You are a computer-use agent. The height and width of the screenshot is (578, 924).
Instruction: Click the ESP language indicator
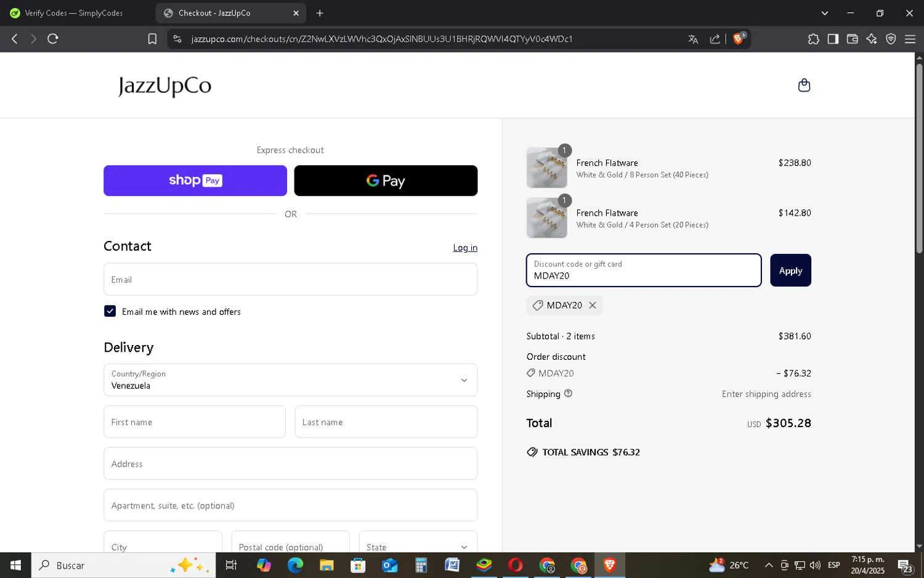(x=834, y=565)
